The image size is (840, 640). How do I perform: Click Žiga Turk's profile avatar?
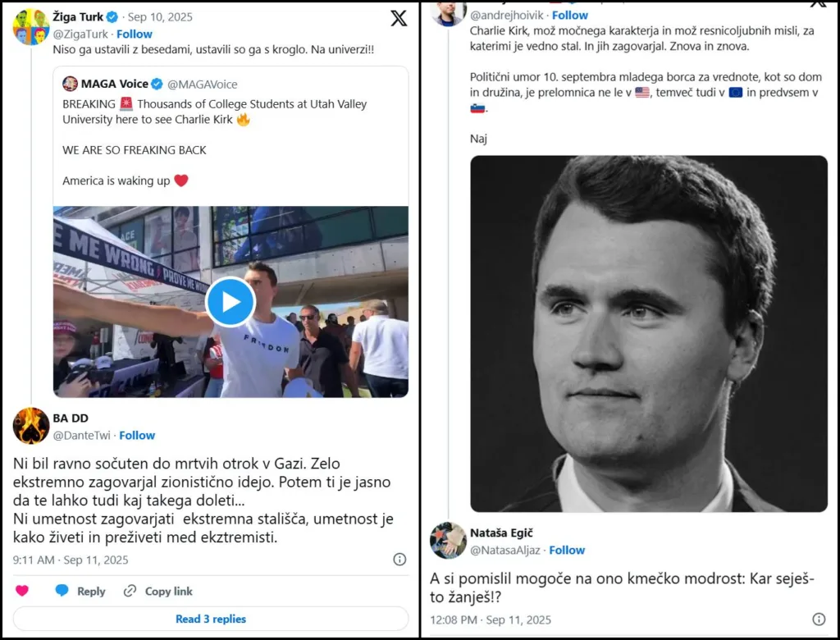pyautogui.click(x=31, y=26)
